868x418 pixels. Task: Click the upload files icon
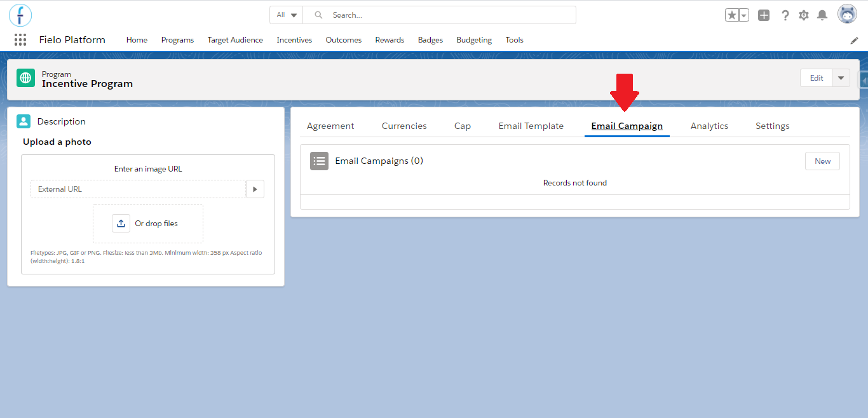pos(121,224)
